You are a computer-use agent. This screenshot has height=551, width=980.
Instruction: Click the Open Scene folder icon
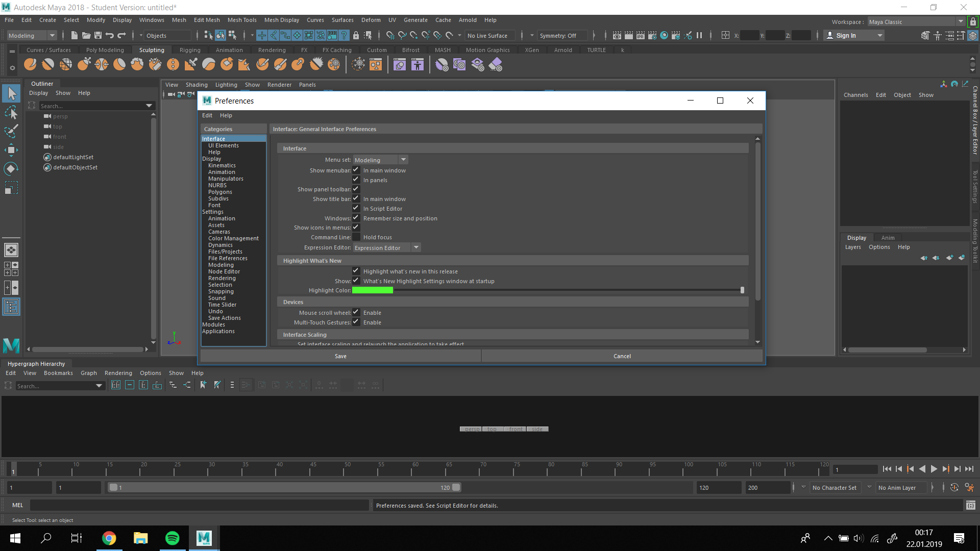coord(86,35)
